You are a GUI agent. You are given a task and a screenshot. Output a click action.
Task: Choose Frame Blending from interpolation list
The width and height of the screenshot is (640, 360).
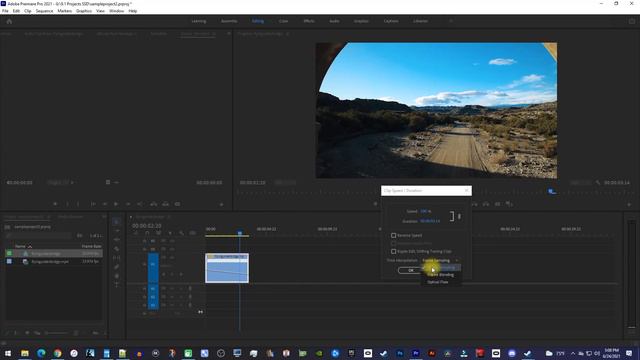tap(441, 275)
